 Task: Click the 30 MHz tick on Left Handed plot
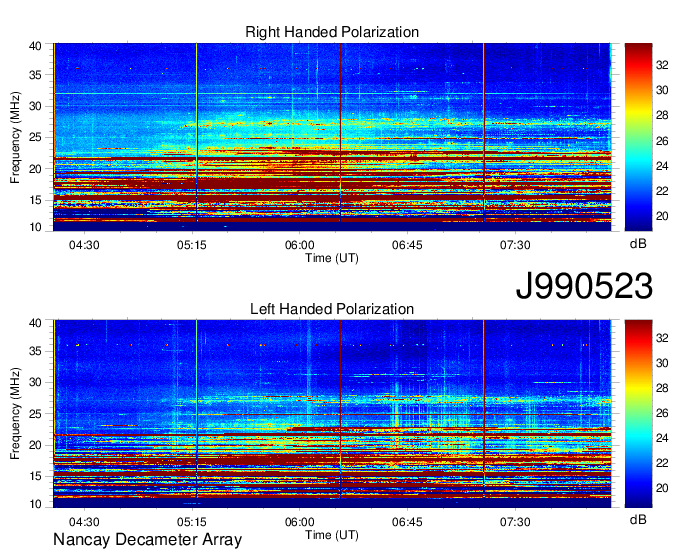36,382
